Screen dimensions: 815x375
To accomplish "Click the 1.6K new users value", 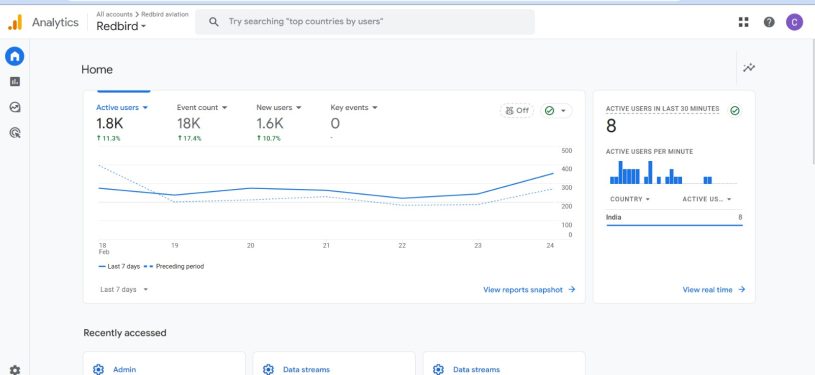I will tap(270, 124).
